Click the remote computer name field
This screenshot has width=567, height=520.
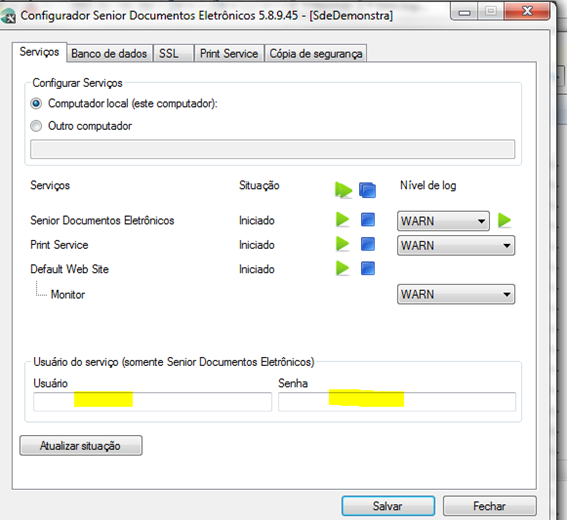point(272,149)
